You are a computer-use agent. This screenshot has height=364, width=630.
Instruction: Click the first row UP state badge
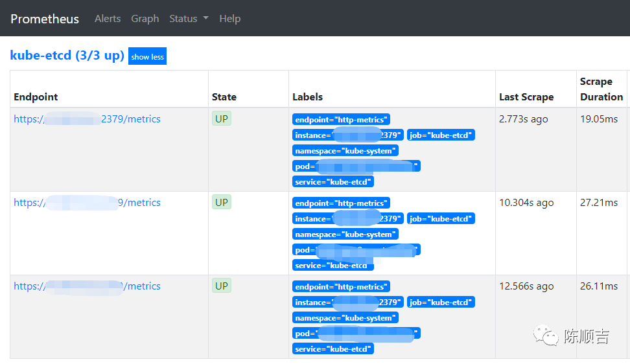(222, 119)
